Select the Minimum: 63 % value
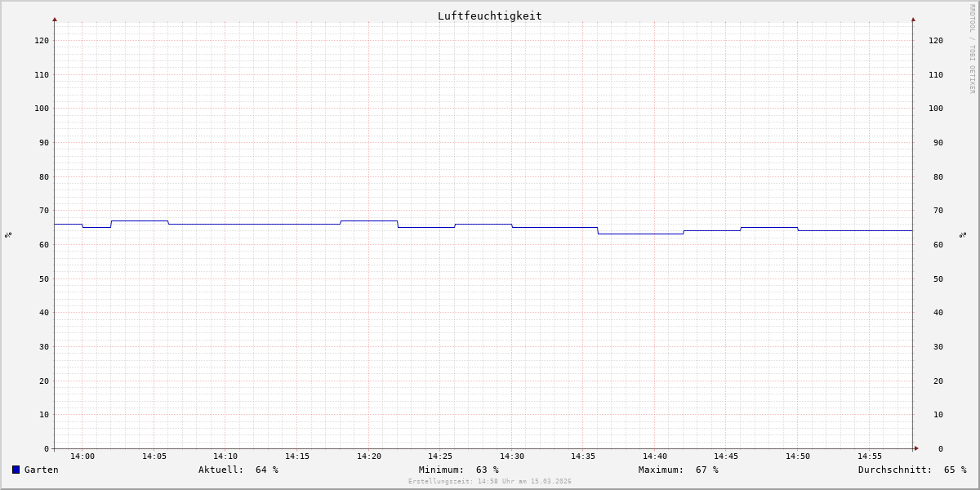 tap(459, 470)
